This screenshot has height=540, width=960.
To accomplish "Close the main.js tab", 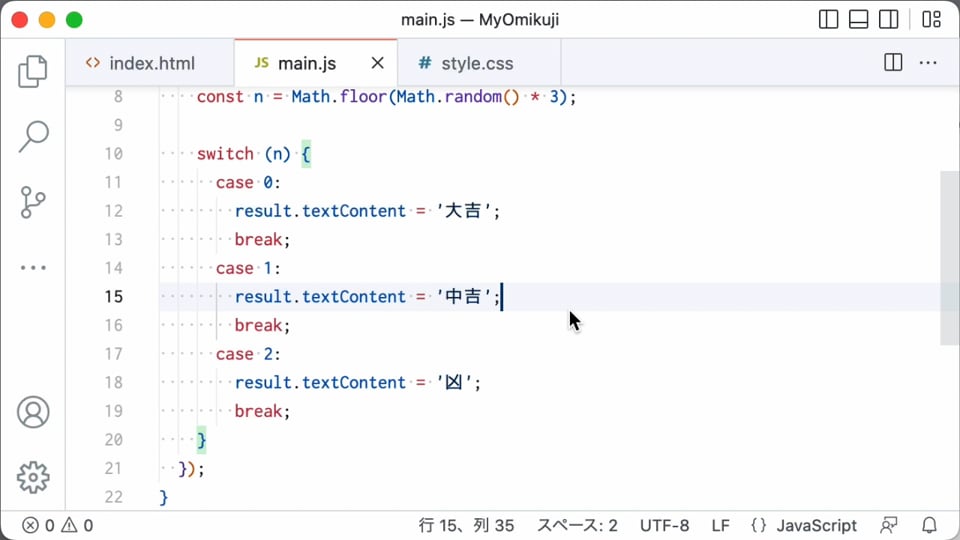I will point(378,63).
